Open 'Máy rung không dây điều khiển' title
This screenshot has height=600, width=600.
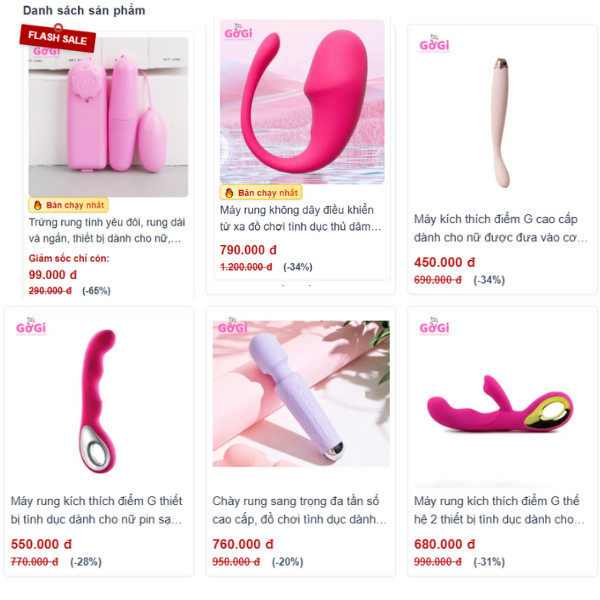point(300,218)
